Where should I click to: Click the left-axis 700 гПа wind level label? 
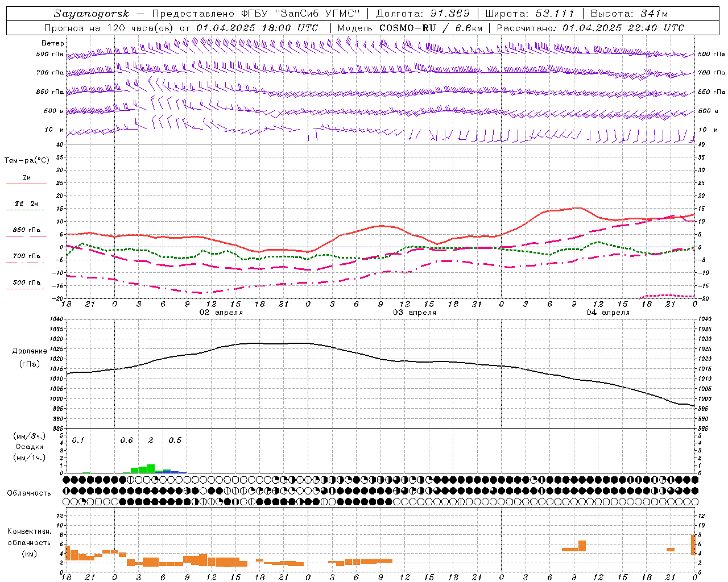(x=50, y=73)
